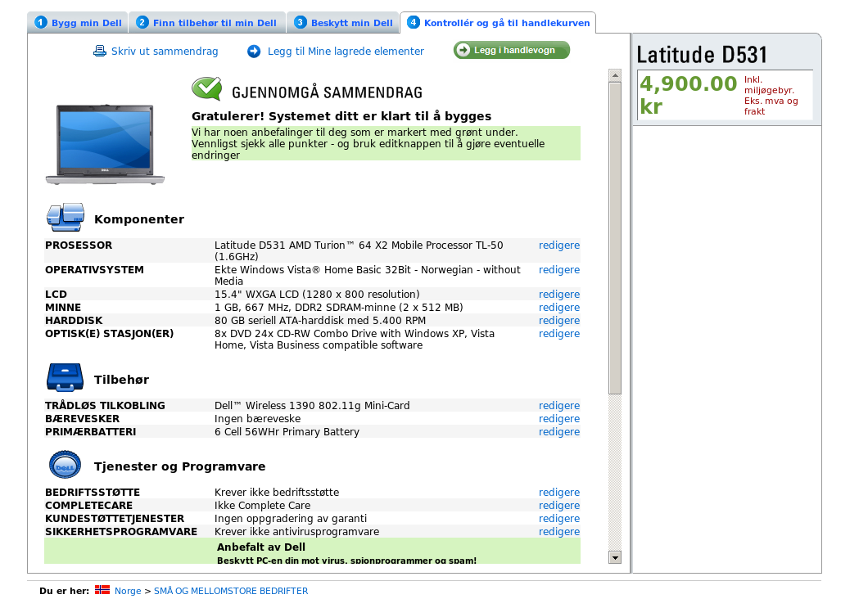Click redigere for OPERATIVSYSTEM

[x=559, y=269]
